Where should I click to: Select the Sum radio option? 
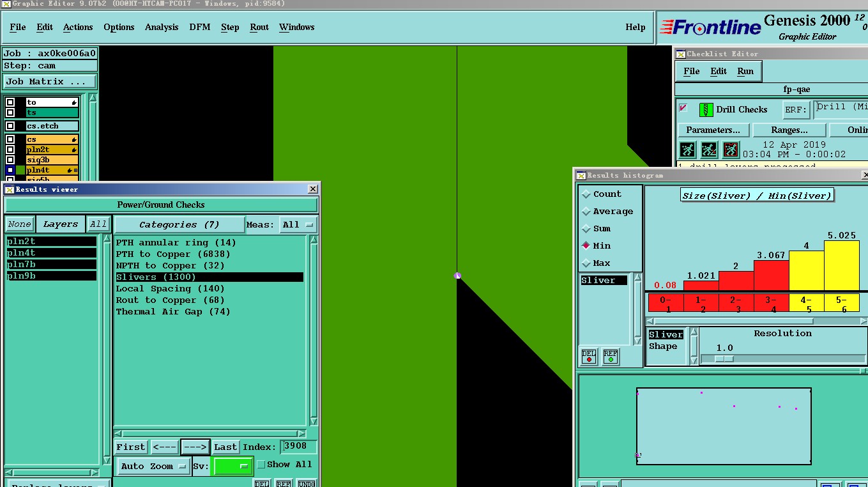[586, 229]
